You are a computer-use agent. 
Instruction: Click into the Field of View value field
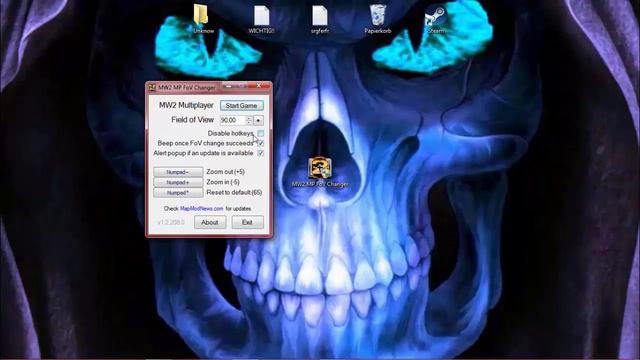tap(232, 120)
